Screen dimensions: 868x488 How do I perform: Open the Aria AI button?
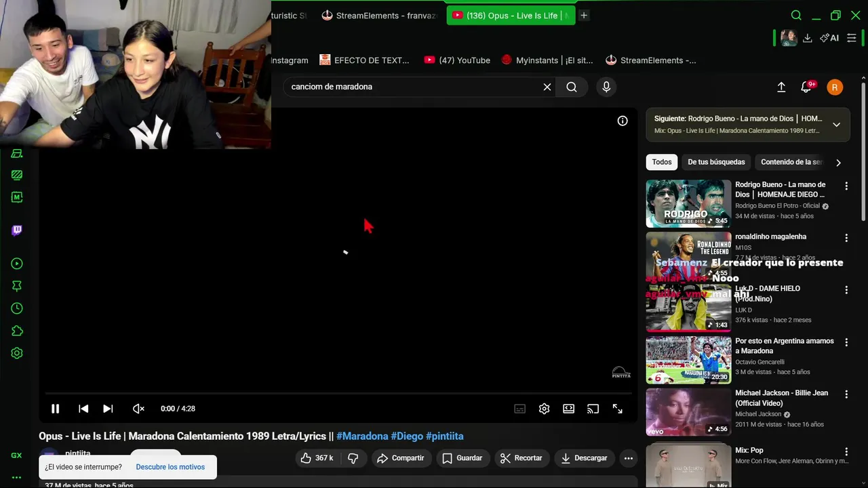[829, 38]
